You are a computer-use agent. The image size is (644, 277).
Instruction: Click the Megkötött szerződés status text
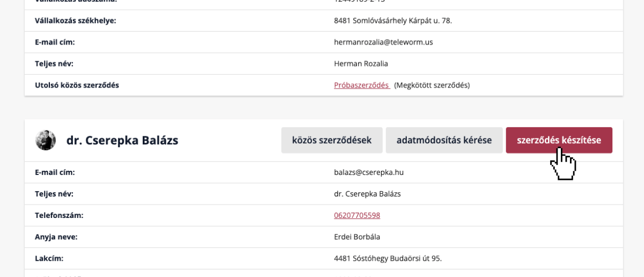click(431, 85)
